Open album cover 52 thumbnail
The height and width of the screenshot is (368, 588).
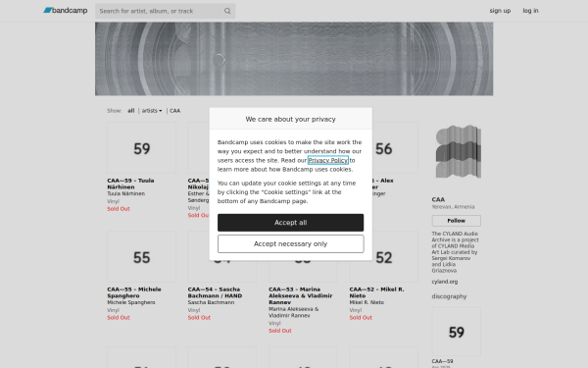[x=383, y=257]
